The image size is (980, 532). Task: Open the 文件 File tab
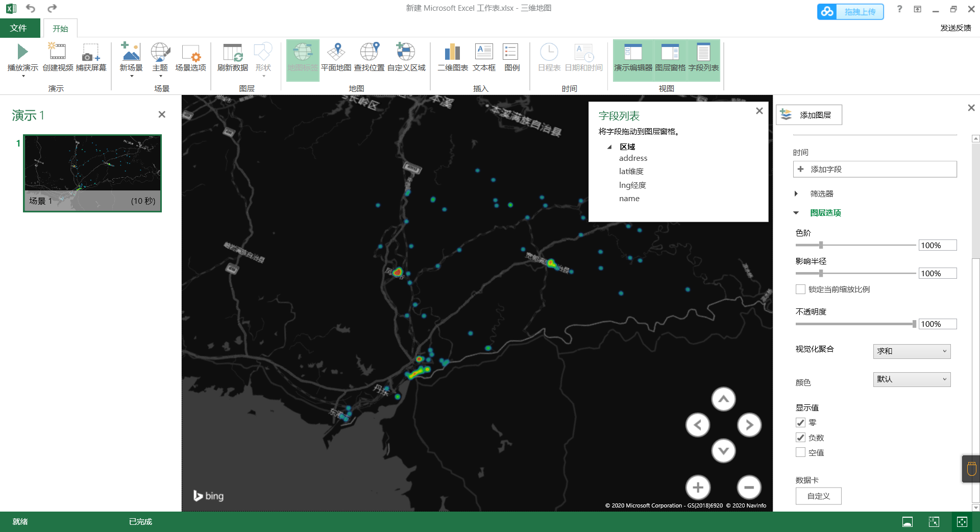coord(19,28)
